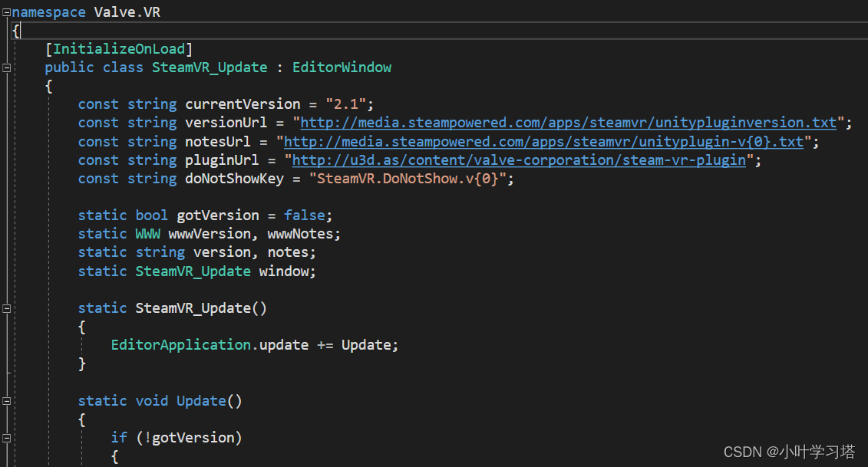Click the "SteamVR.DoNotShow.v{0}" string
This screenshot has height=467, width=868.
(x=408, y=179)
